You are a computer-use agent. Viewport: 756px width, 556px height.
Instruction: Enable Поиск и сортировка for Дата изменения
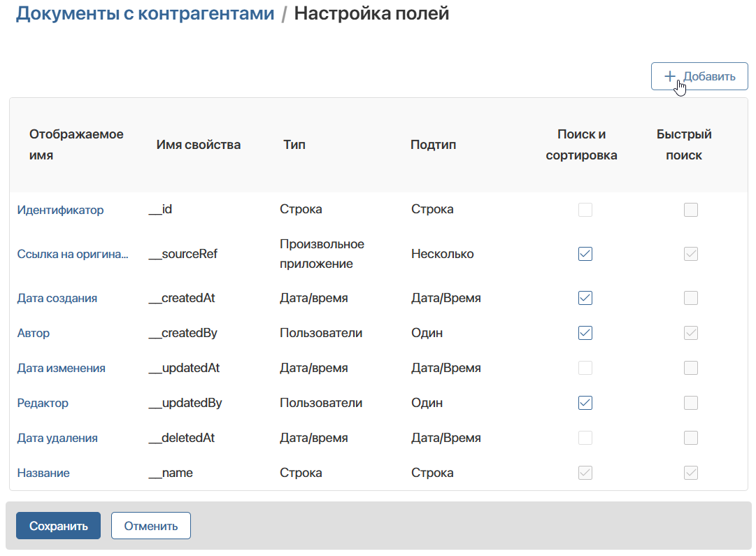coord(585,368)
